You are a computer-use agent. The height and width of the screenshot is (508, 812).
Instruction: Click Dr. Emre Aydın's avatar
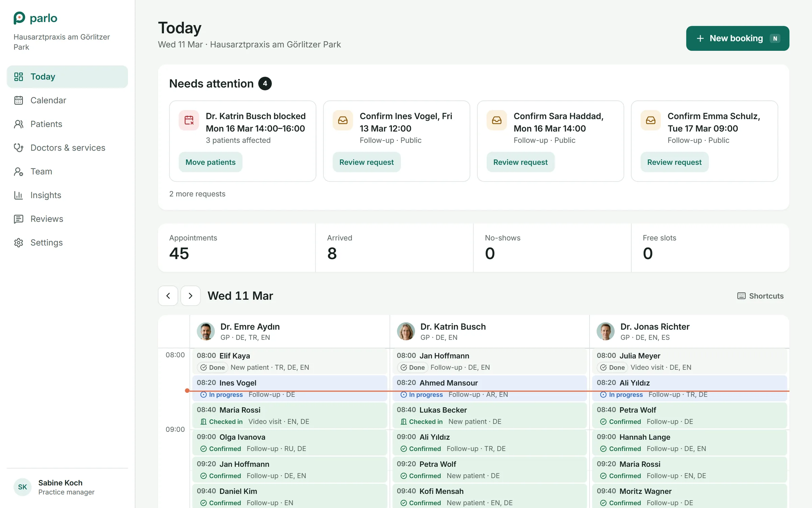click(206, 331)
